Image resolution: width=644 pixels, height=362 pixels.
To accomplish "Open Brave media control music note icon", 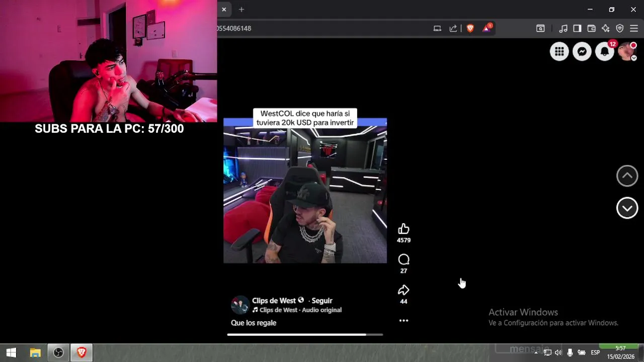I will tap(563, 28).
